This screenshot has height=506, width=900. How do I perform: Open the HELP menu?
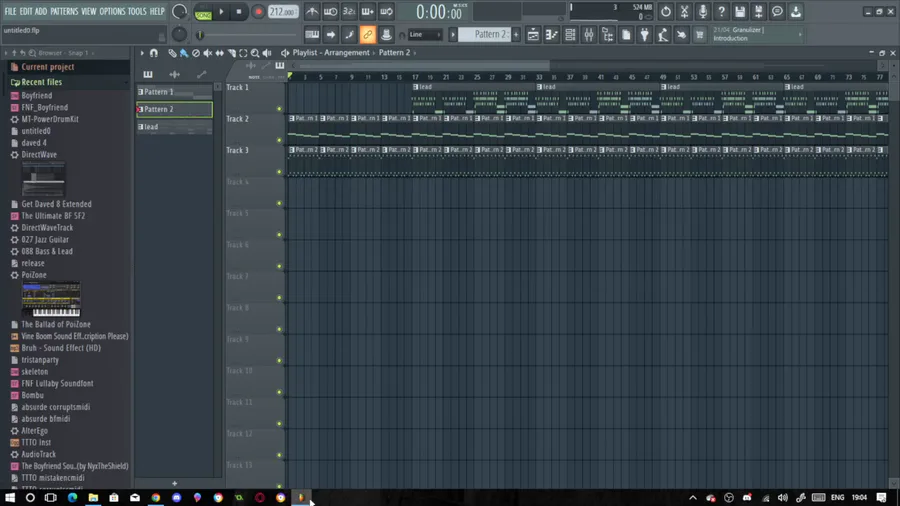[157, 11]
